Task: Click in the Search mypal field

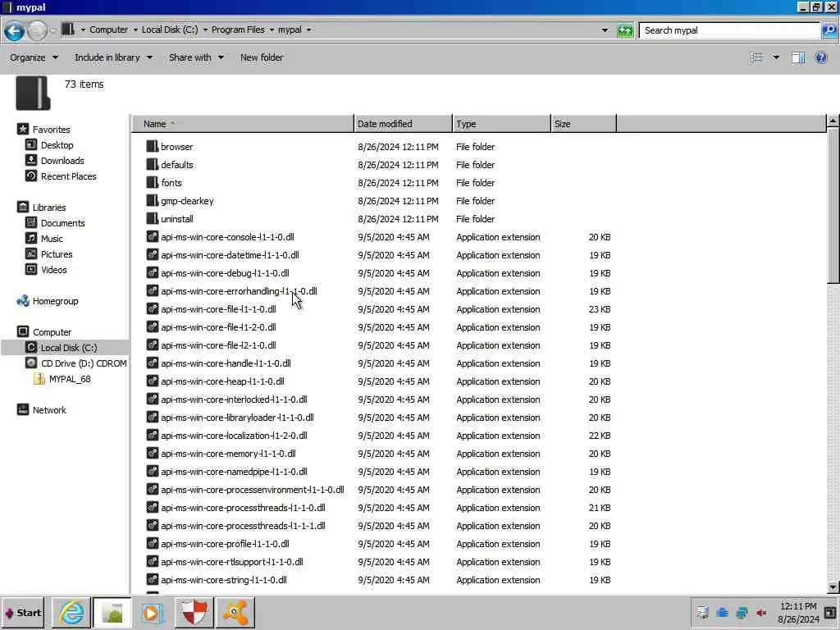Action: (729, 30)
